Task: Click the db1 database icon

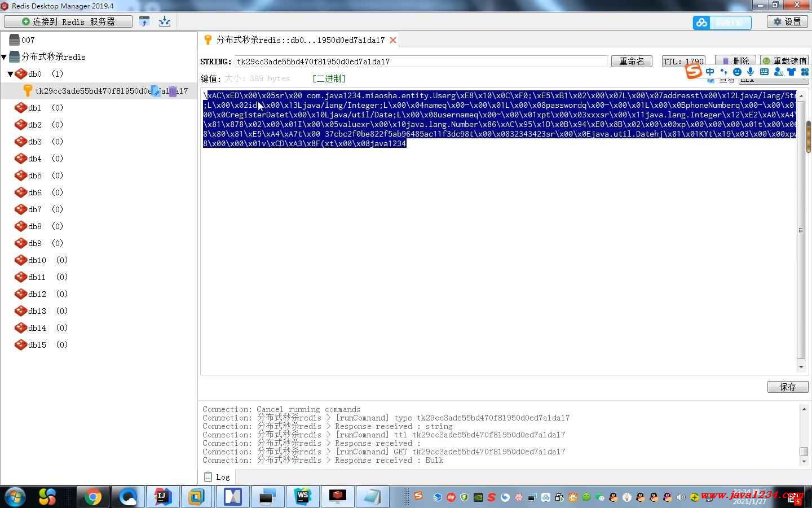Action: pyautogui.click(x=21, y=108)
